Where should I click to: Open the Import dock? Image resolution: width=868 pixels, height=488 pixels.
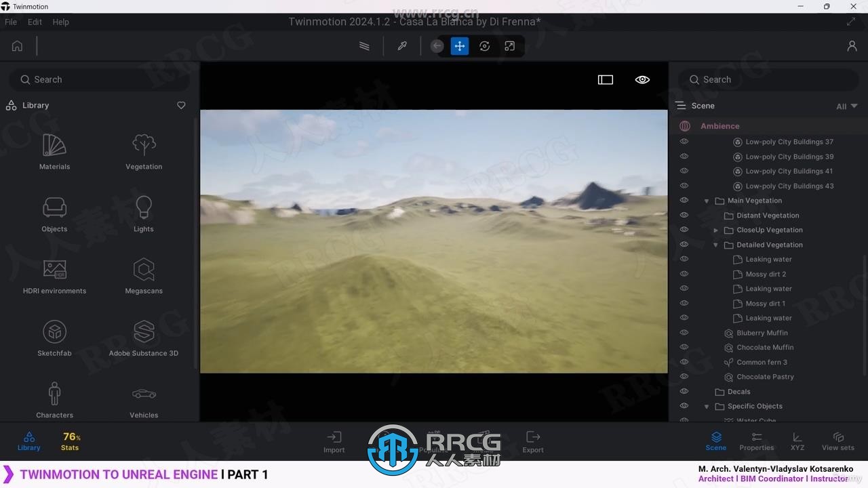(334, 442)
